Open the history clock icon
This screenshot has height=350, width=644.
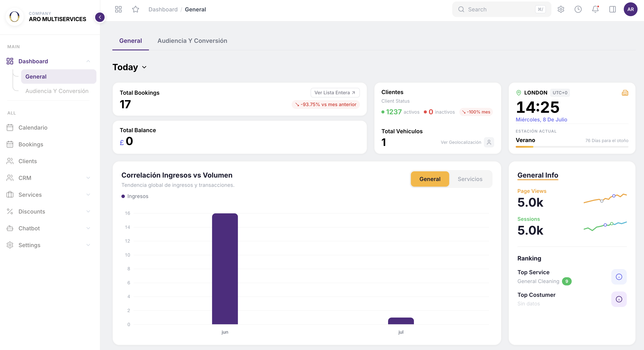click(578, 9)
